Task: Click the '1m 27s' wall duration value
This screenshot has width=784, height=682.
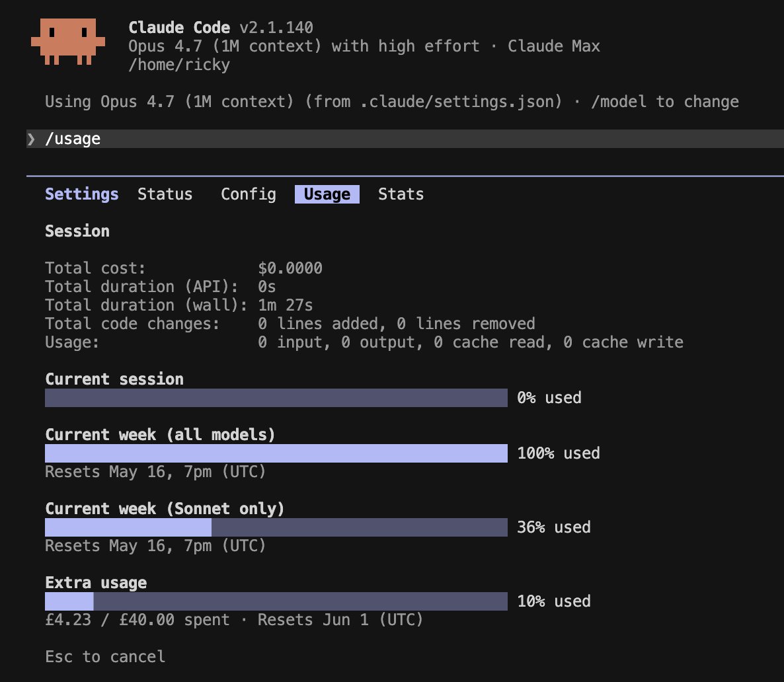Action: pyautogui.click(x=286, y=305)
